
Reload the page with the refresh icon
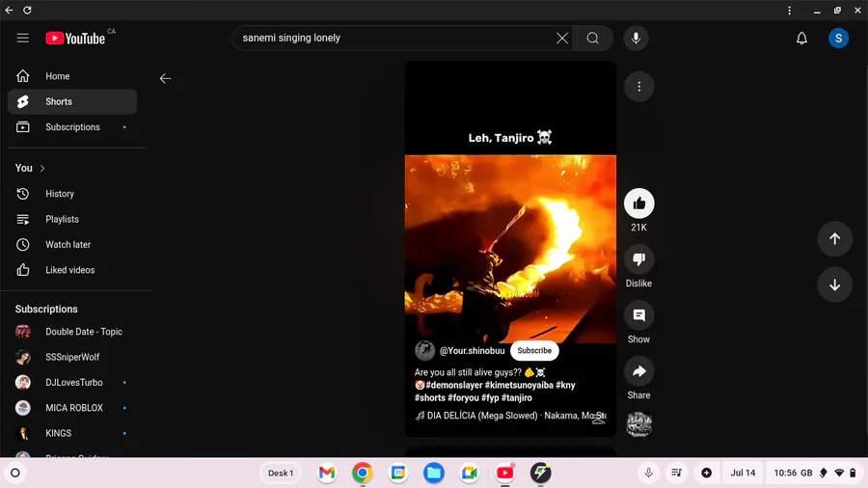[x=27, y=10]
